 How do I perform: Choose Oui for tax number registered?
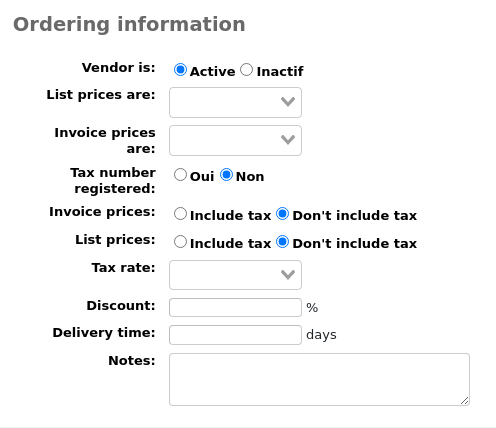180,175
